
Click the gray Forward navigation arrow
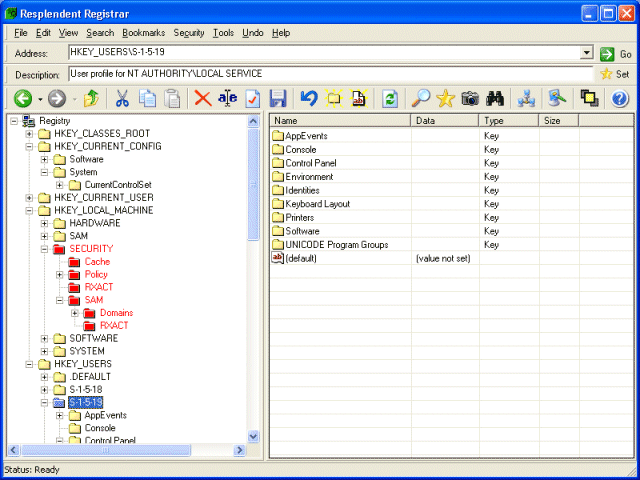coord(57,98)
